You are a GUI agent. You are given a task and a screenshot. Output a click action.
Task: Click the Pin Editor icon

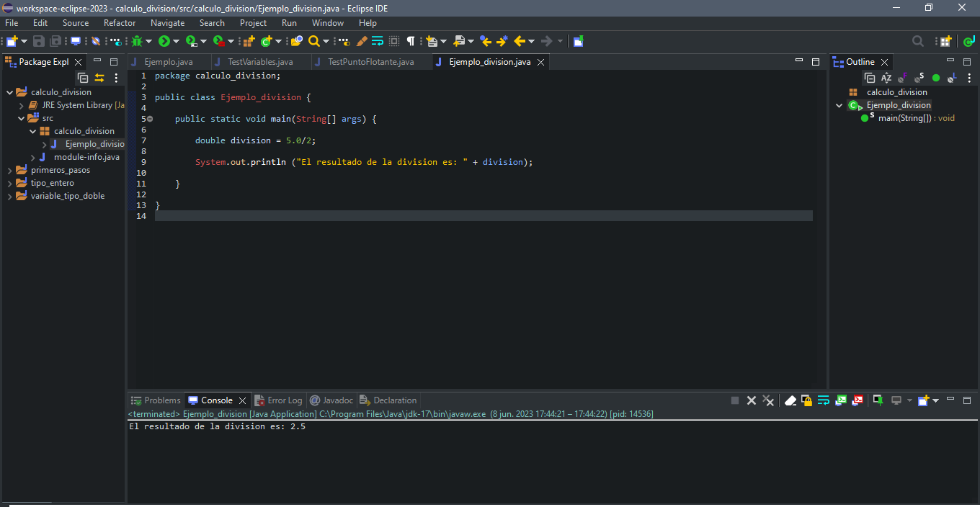tap(578, 41)
